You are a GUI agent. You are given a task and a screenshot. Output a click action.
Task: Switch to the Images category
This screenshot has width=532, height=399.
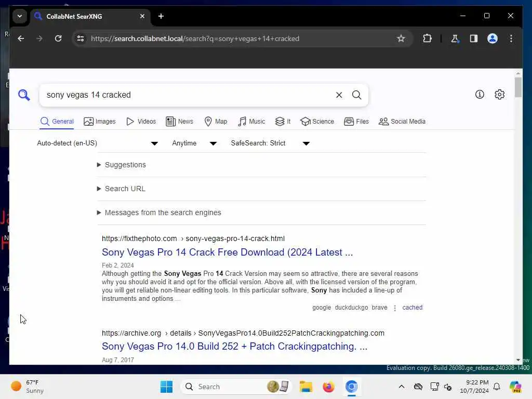(x=100, y=122)
